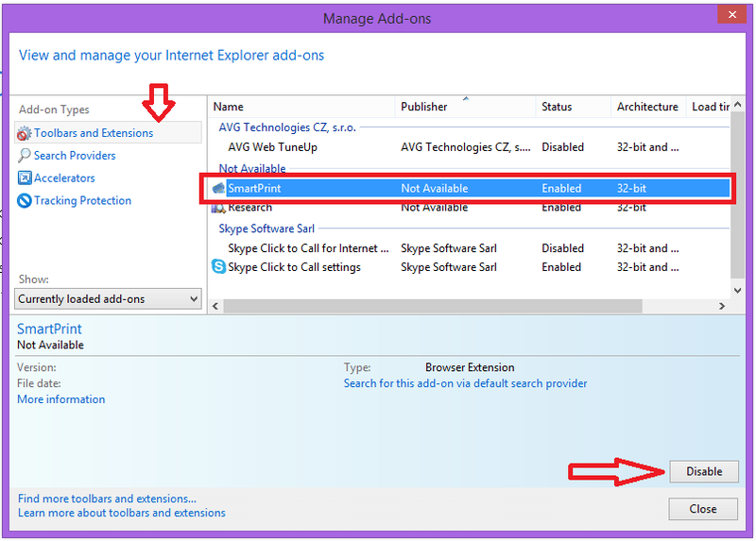Click the Search Providers magnifier icon
The height and width of the screenshot is (541, 756).
point(25,156)
